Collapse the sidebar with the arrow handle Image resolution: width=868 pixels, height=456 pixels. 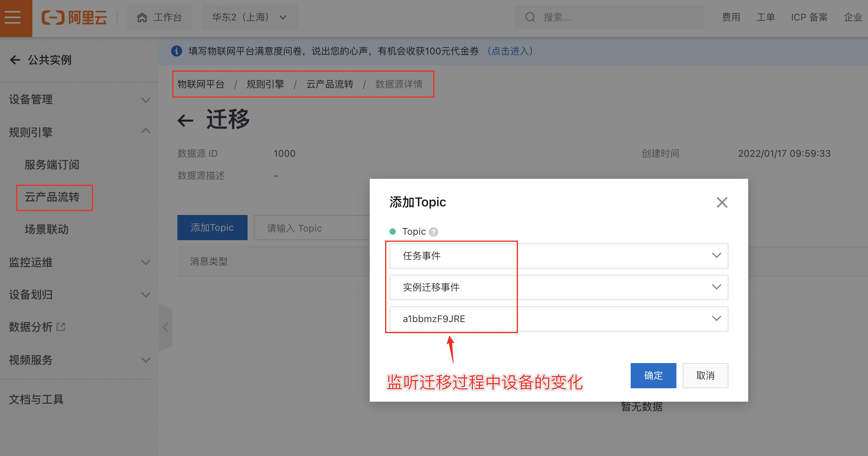(x=166, y=327)
